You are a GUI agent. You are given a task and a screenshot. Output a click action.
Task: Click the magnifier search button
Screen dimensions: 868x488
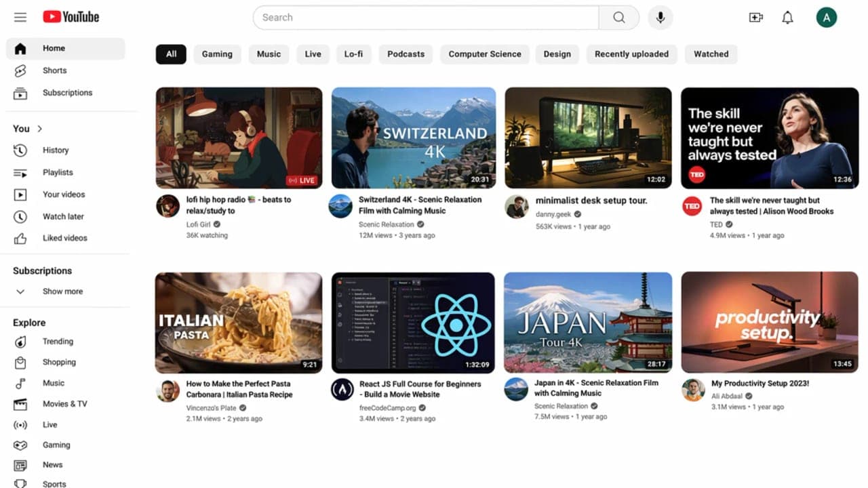click(618, 18)
